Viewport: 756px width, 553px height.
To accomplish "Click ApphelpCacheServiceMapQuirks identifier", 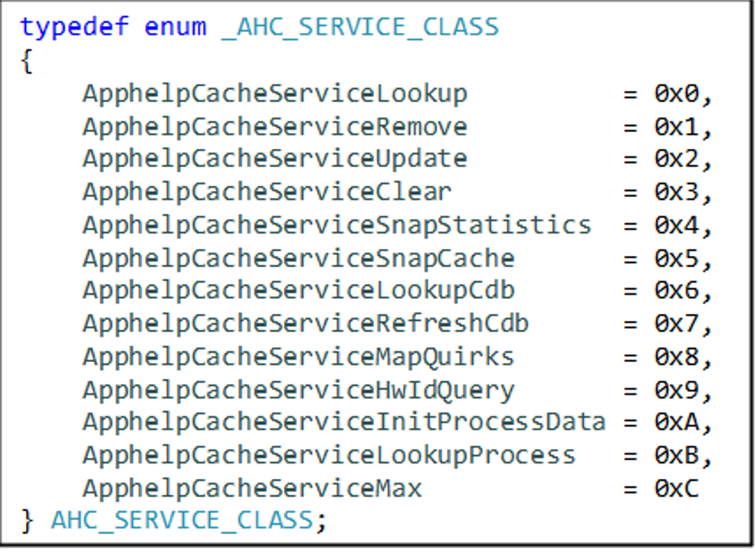I will click(x=299, y=357).
